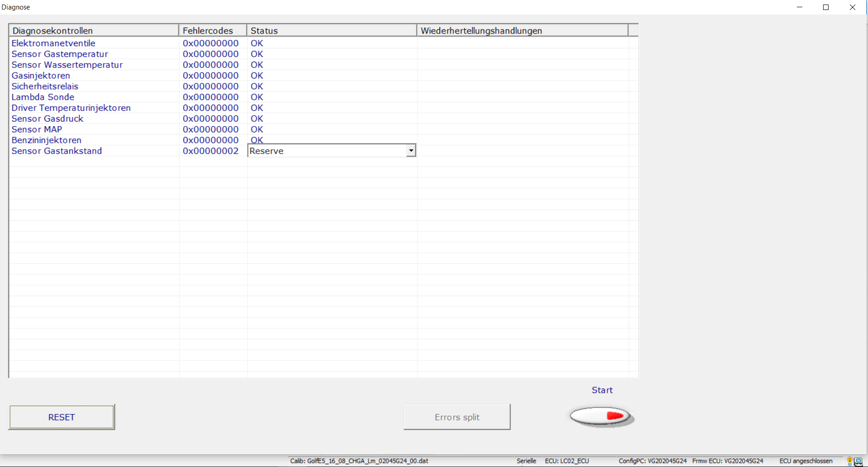This screenshot has width=868, height=467.
Task: Click the OK status of Gasinjektoren
Action: 257,76
